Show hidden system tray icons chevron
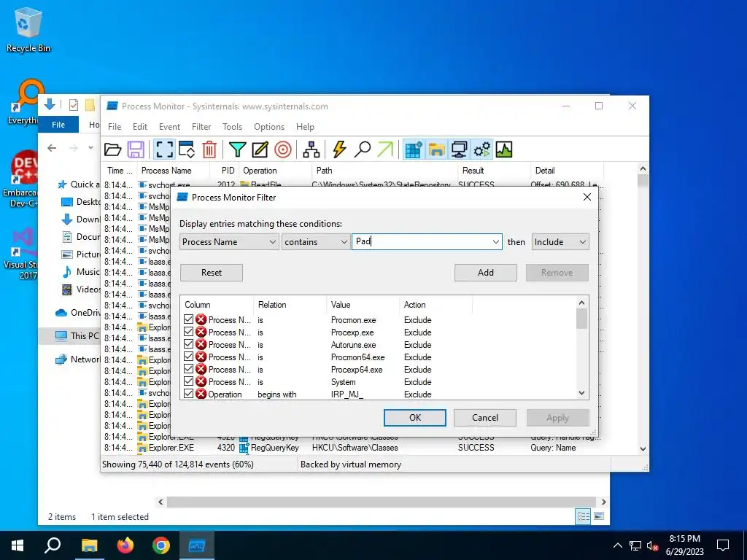Image resolution: width=747 pixels, height=560 pixels. (x=617, y=545)
